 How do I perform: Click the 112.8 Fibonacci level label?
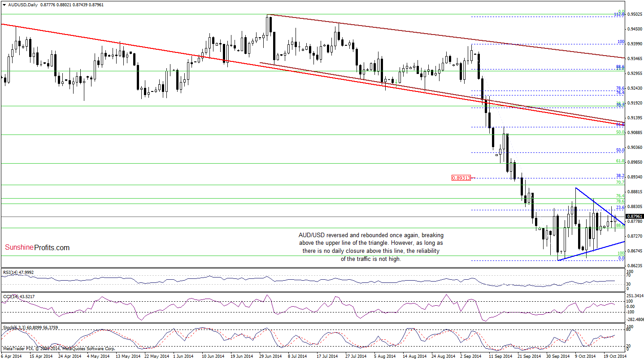coord(618,15)
